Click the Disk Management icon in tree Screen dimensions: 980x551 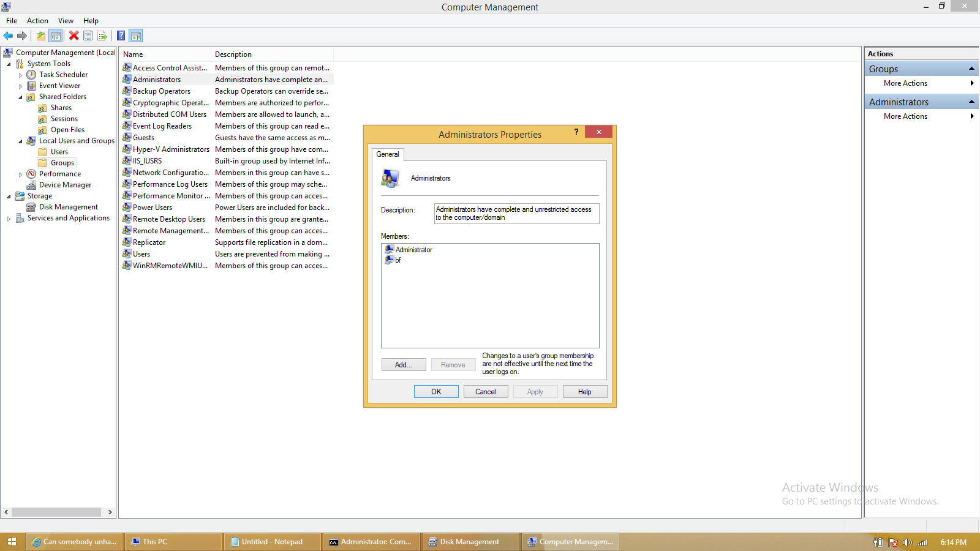(x=31, y=207)
